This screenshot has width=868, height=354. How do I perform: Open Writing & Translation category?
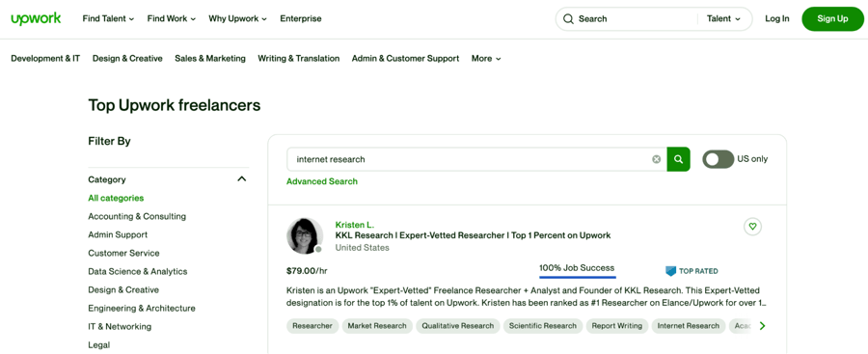click(299, 58)
